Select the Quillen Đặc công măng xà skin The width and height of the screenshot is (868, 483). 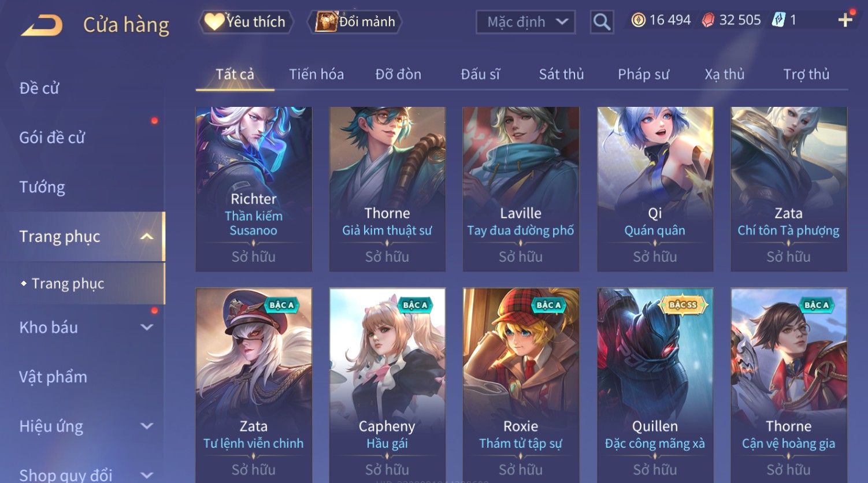point(655,385)
